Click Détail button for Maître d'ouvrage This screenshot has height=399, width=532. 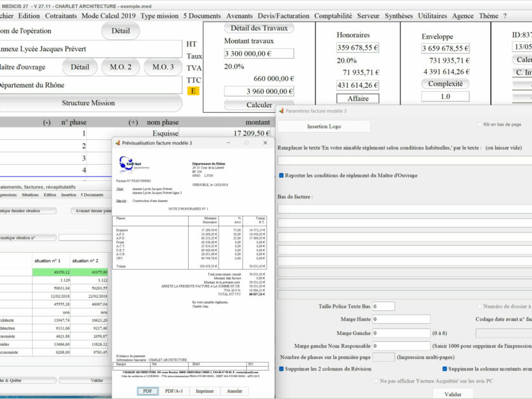click(80, 67)
